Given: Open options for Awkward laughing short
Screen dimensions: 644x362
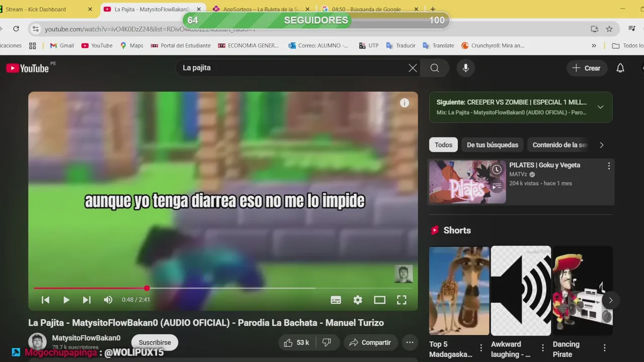Looking at the screenshot, I should coord(543,348).
